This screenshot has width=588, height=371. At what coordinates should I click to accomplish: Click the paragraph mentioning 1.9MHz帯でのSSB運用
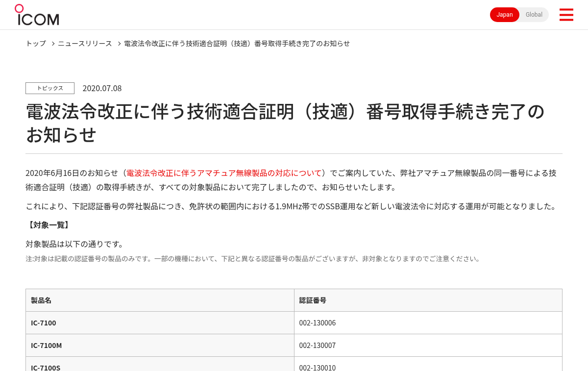click(292, 206)
